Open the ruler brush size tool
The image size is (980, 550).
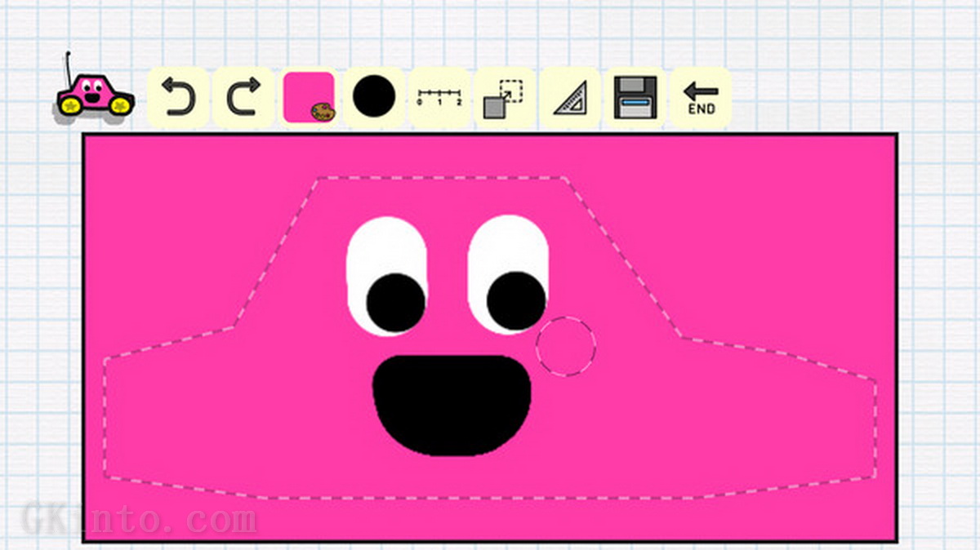click(439, 97)
